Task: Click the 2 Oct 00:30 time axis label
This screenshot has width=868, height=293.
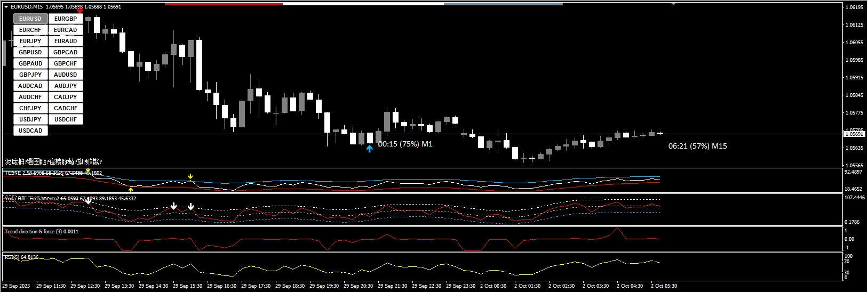Action: pos(493,286)
